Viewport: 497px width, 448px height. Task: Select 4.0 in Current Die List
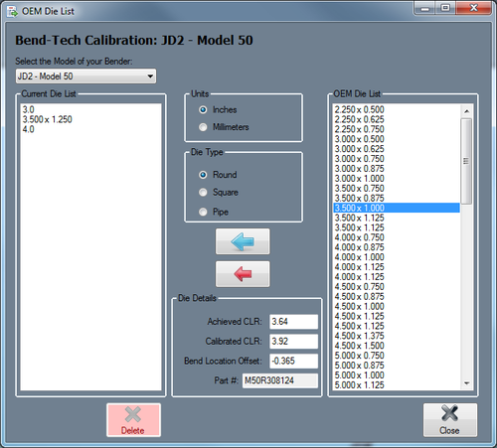tap(90, 129)
